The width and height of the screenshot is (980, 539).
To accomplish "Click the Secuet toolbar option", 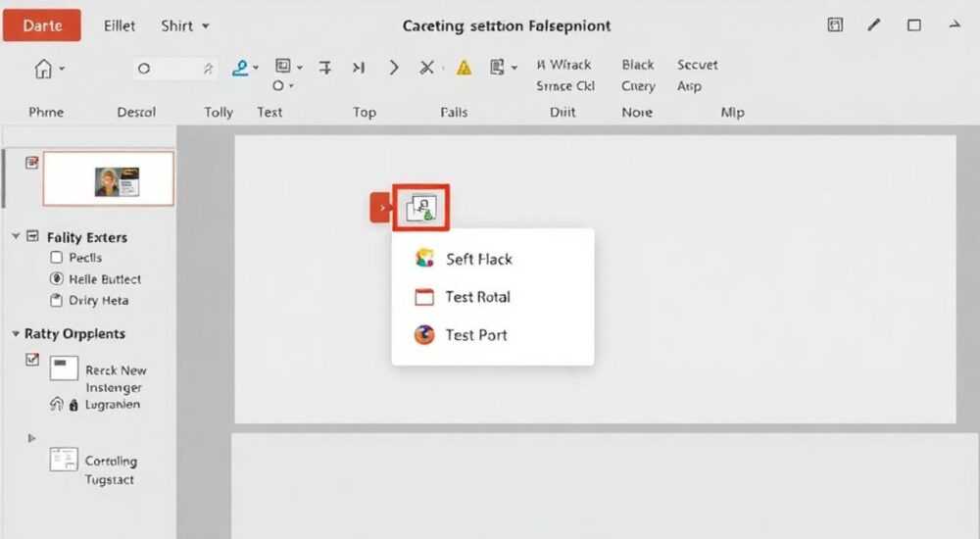I will coord(697,65).
